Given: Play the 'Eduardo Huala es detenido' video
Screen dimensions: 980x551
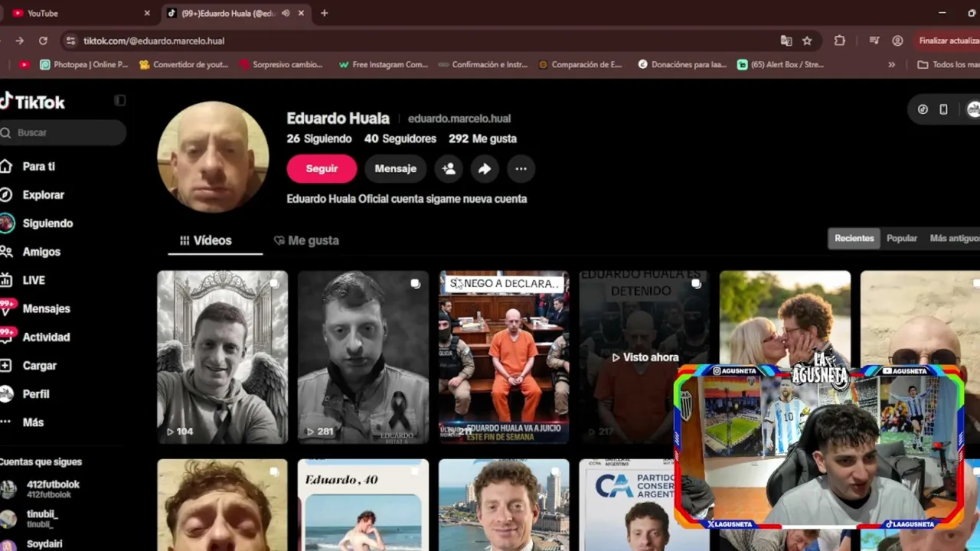Looking at the screenshot, I should [645, 357].
